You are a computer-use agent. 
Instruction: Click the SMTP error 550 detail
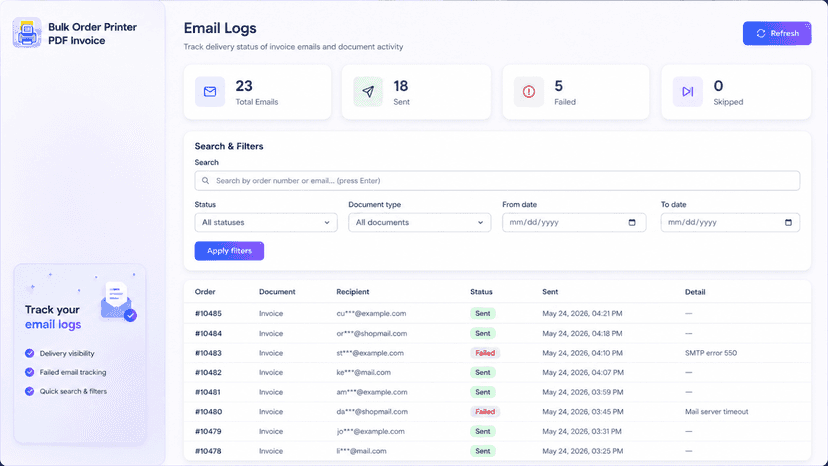(711, 353)
